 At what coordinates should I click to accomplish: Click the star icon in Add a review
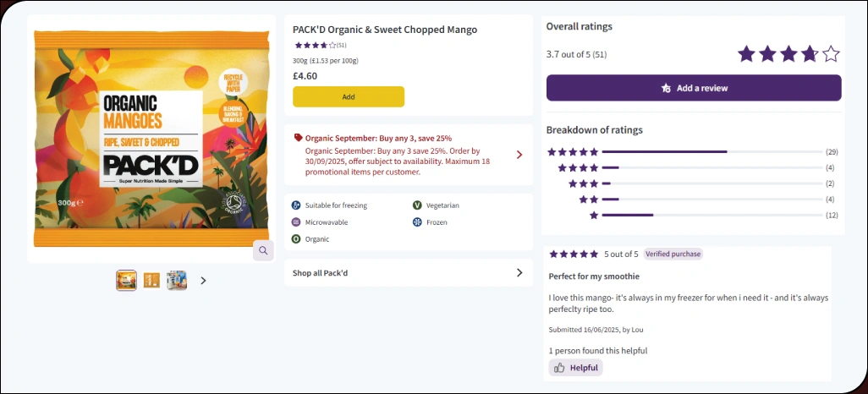666,88
